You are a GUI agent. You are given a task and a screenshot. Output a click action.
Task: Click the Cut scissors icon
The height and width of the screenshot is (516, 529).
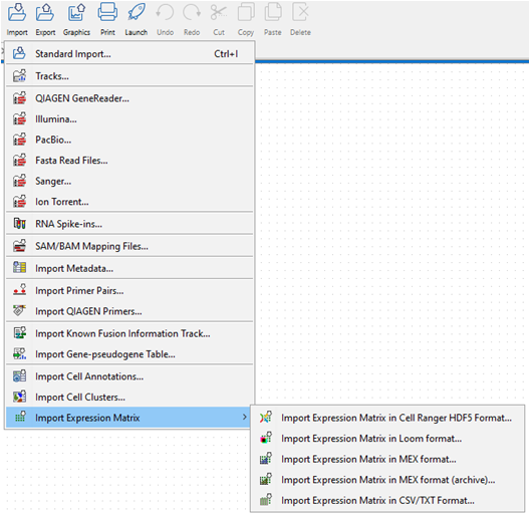219,12
